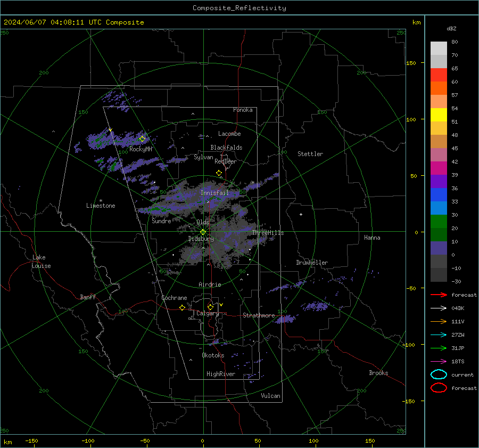The image size is (479, 448).
Task: Click the ThreeHills city label
Action: [x=268, y=233]
